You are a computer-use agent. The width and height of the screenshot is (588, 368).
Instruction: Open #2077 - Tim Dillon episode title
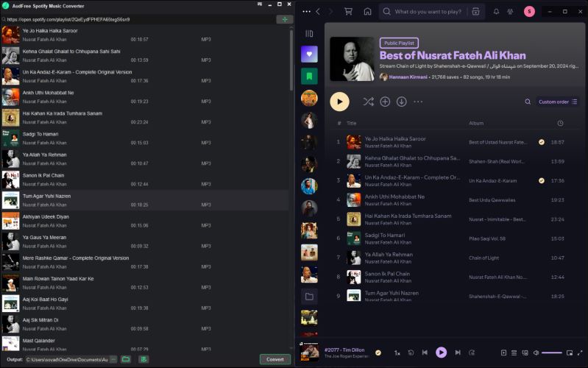pos(344,350)
